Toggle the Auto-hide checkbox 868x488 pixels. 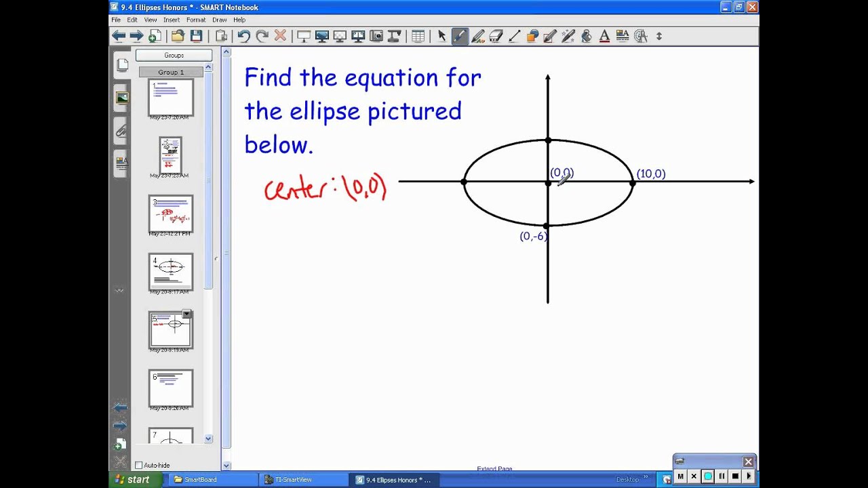139,465
